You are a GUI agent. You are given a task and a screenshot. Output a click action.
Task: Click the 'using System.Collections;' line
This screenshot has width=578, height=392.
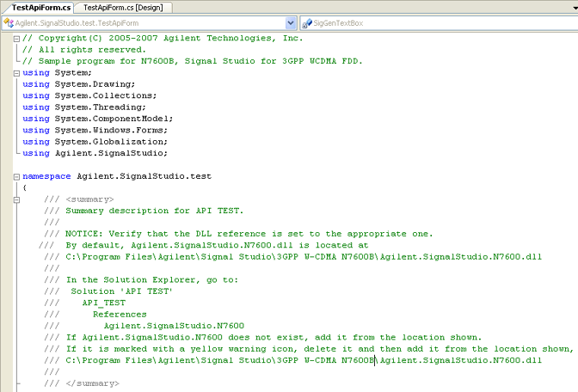(89, 95)
